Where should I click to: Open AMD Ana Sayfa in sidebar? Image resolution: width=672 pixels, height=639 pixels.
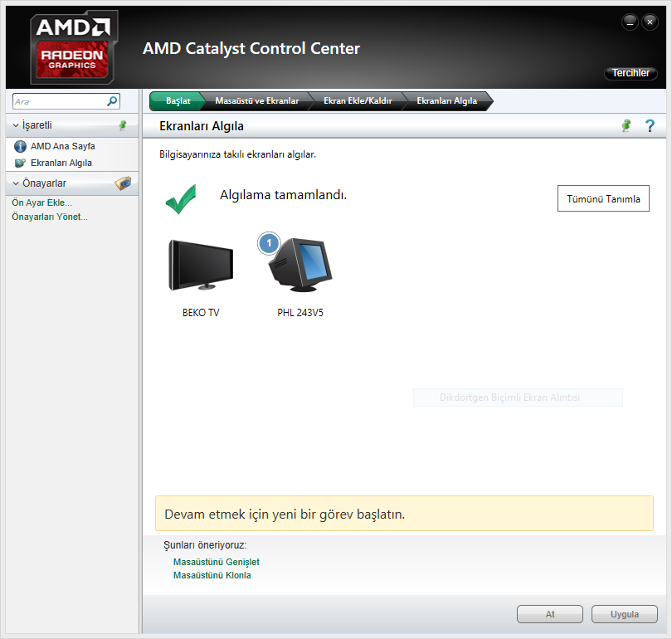tap(62, 147)
